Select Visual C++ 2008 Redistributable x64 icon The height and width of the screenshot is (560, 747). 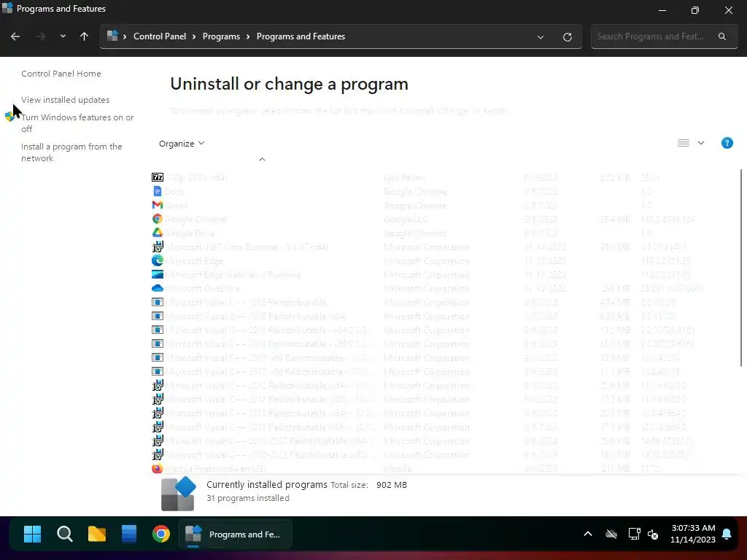click(x=158, y=330)
